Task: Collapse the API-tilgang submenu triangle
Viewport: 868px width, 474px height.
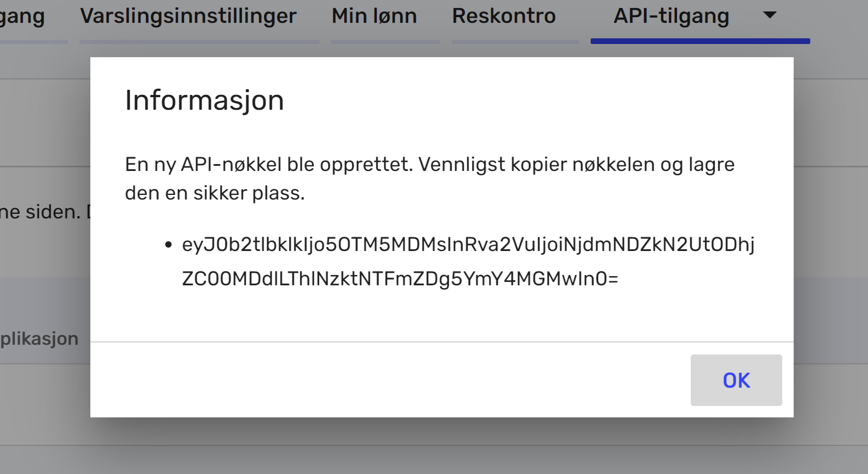Action: coord(770,15)
